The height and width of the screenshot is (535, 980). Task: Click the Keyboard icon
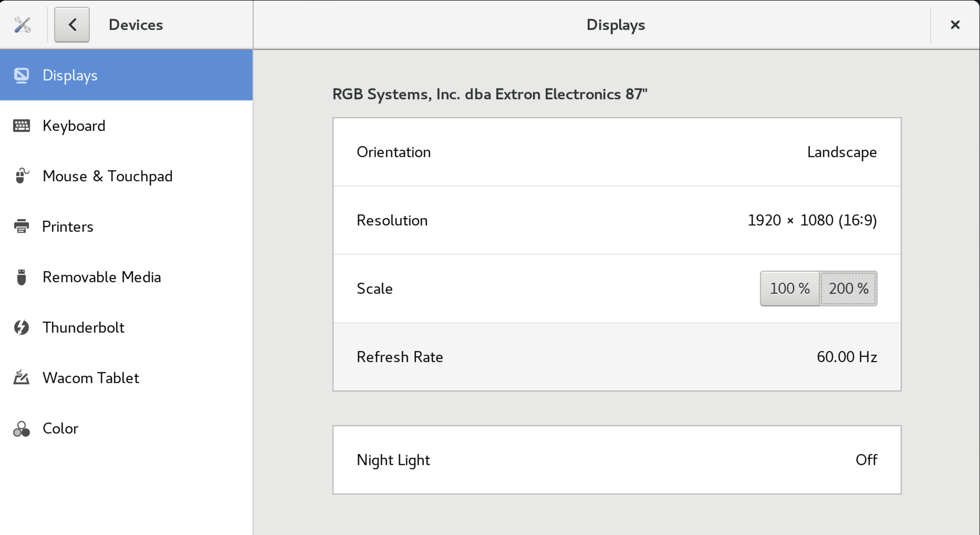[x=21, y=126]
